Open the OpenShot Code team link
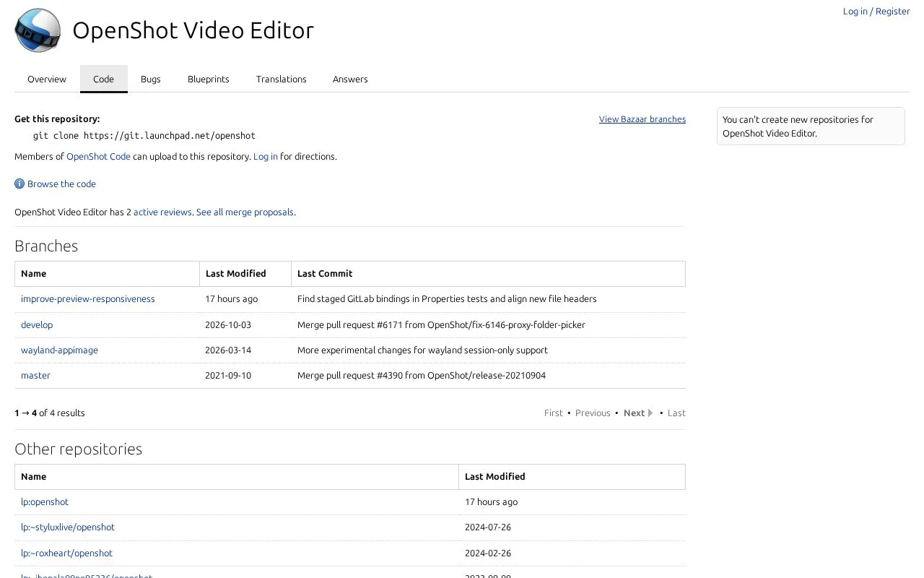The width and height of the screenshot is (924, 578). pos(98,156)
